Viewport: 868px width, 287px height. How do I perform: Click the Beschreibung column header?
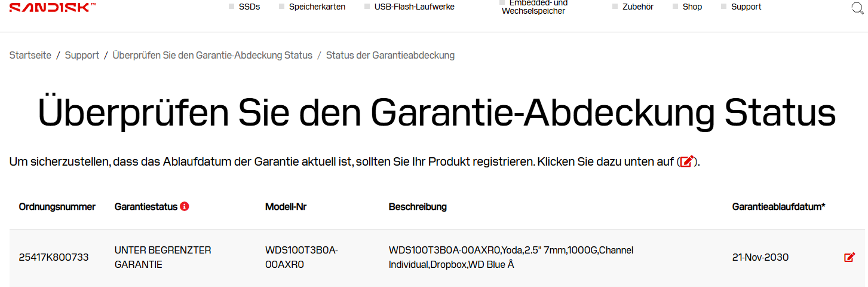pos(418,207)
